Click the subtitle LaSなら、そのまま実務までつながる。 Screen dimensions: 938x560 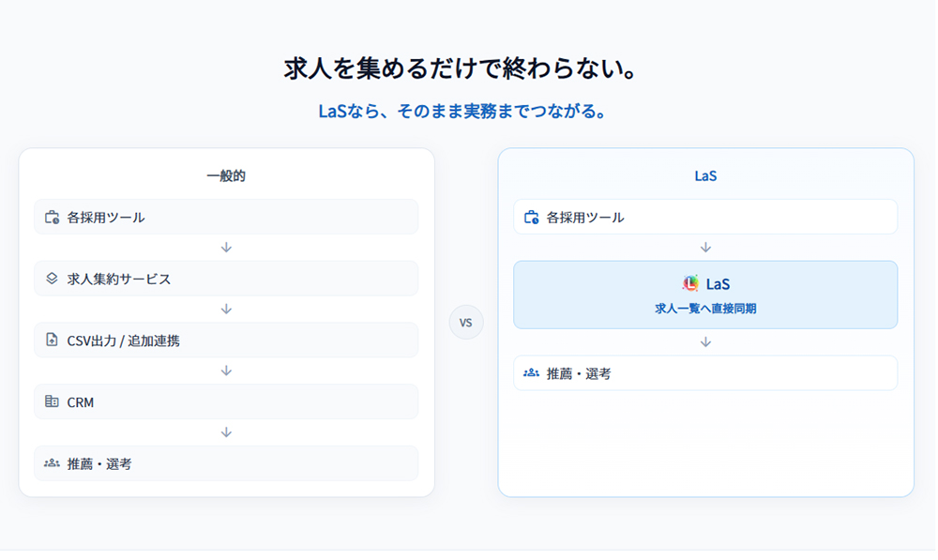pyautogui.click(x=463, y=112)
